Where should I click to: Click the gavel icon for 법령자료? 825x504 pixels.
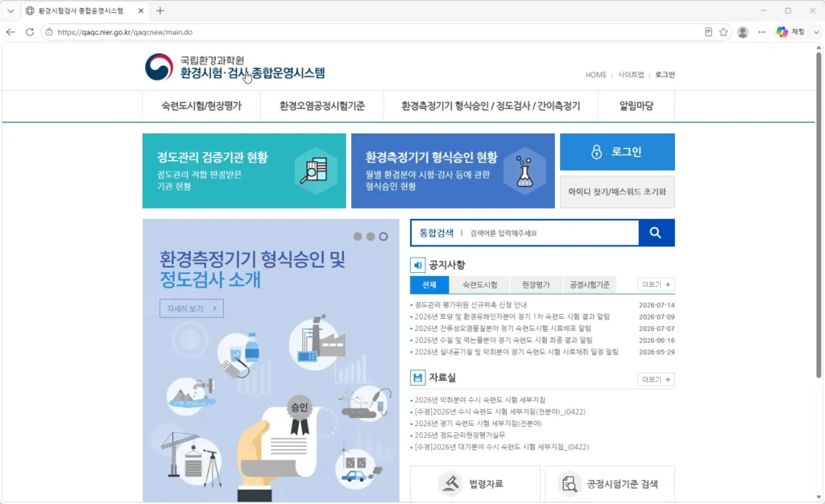(450, 484)
